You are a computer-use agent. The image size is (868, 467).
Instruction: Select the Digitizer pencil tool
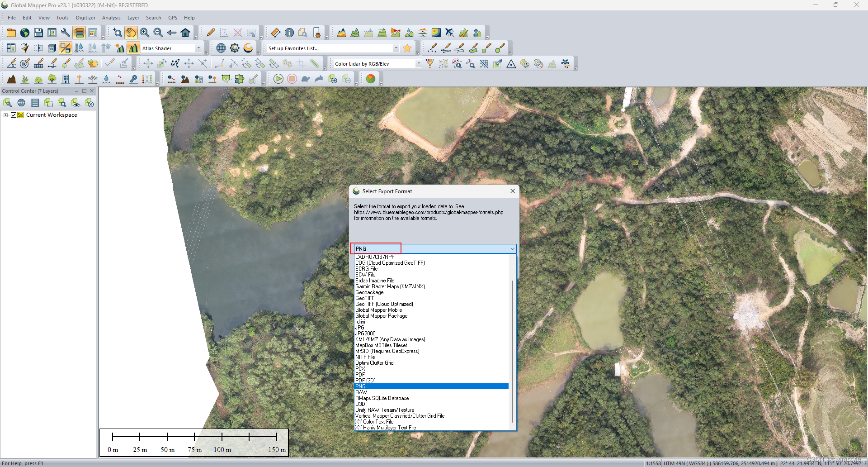(211, 33)
